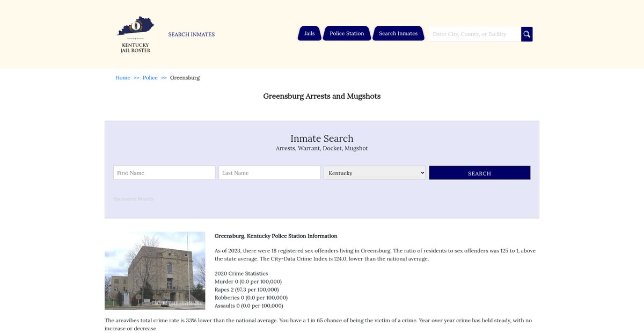Click the Greensburg, Kentucky Police Station Information heading
This screenshot has width=644, height=333.
tap(276, 236)
